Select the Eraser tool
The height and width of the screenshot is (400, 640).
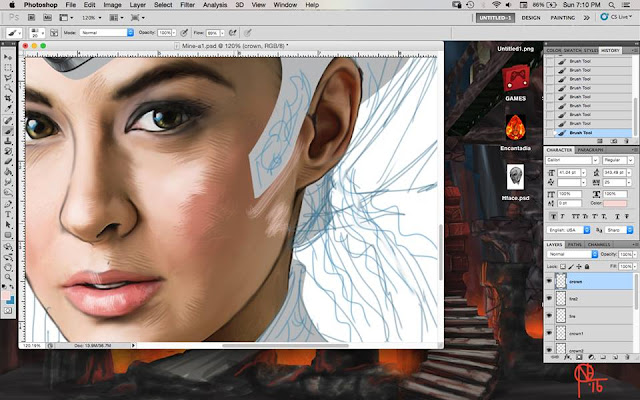click(x=8, y=162)
